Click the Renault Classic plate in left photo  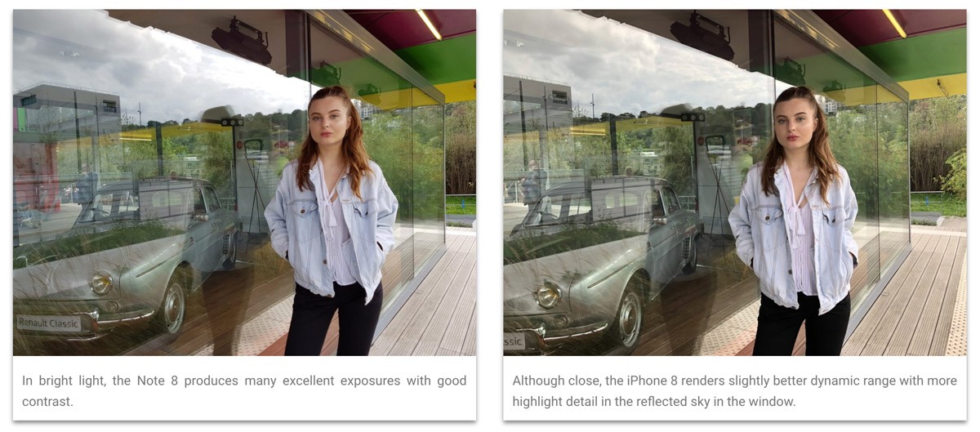click(x=49, y=323)
